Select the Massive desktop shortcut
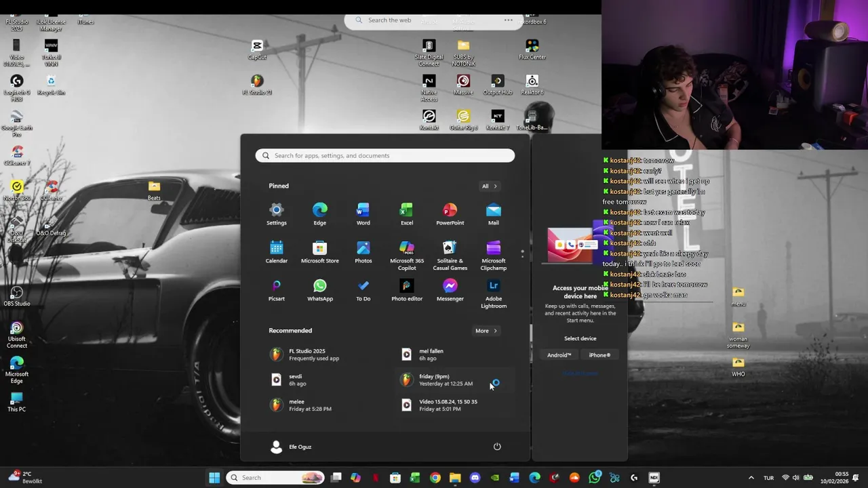This screenshot has height=488, width=868. point(463,85)
